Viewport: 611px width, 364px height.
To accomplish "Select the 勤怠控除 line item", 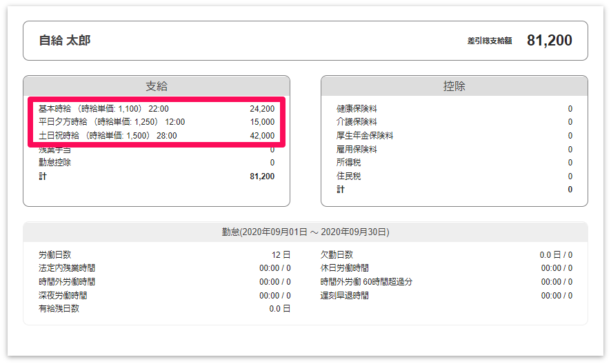I will coord(55,163).
